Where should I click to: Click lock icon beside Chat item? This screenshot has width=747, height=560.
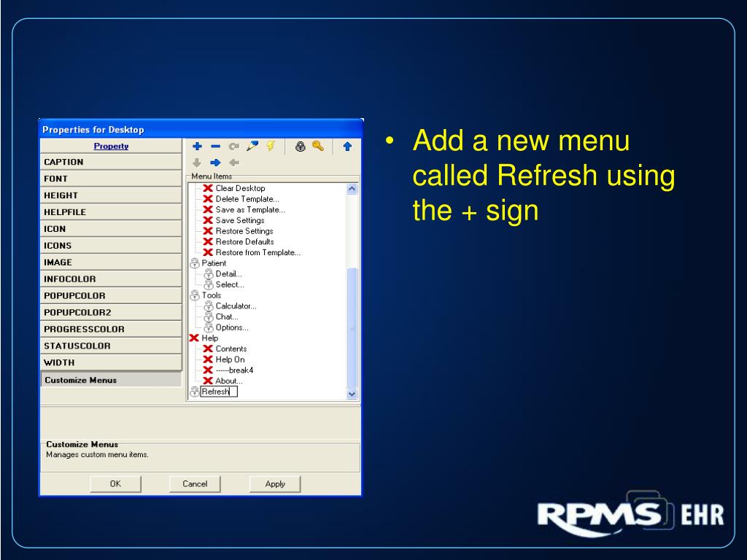[208, 316]
